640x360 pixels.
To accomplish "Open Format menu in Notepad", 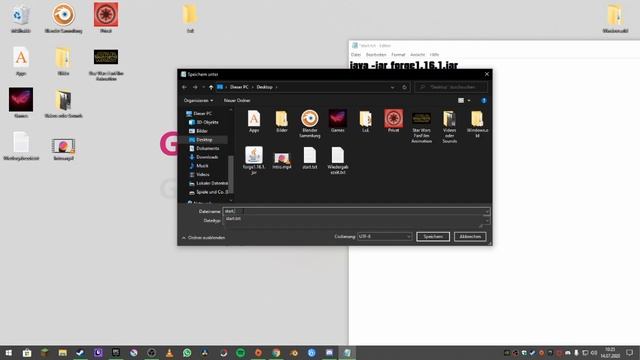I will point(398,55).
